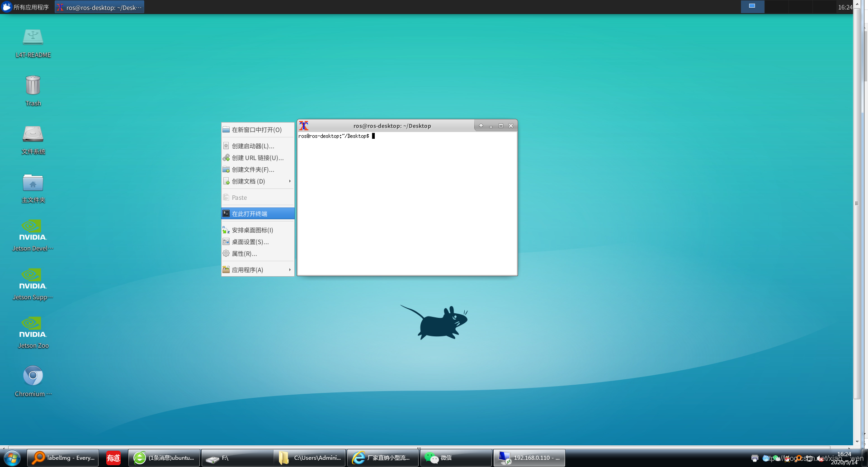
Task: Select the 文件系统 drive icon
Action: tap(33, 140)
